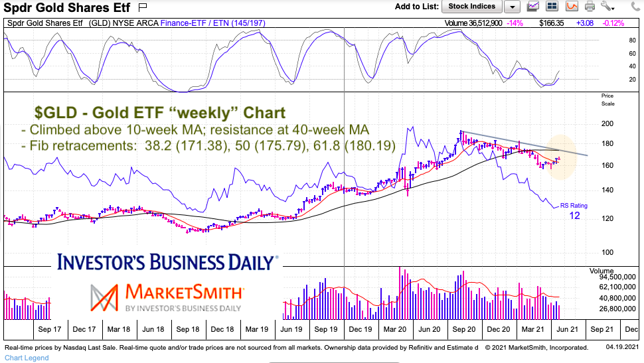Open the Chart Legend link
Screen dimensions: 644x363
(27, 358)
